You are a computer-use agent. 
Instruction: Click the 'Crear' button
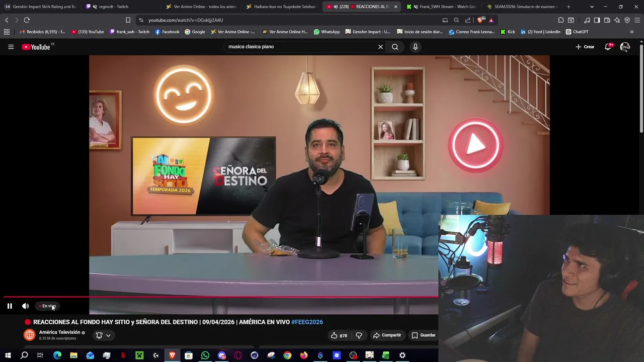click(x=585, y=47)
